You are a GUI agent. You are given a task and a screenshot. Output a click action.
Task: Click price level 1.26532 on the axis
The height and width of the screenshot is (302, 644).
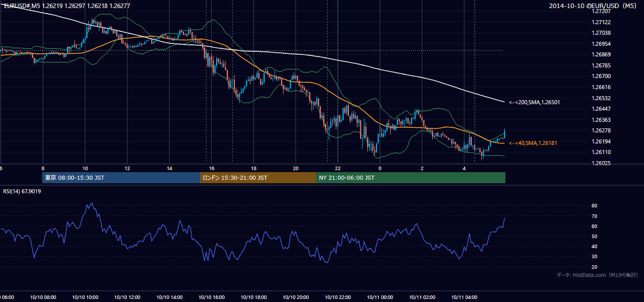click(602, 98)
